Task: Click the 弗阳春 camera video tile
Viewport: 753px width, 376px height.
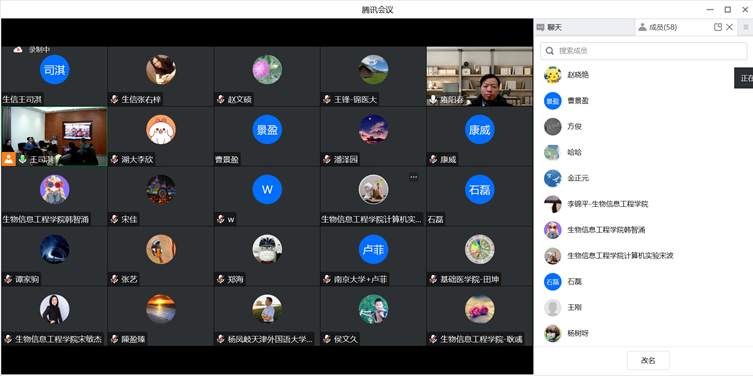Action: coord(479,76)
